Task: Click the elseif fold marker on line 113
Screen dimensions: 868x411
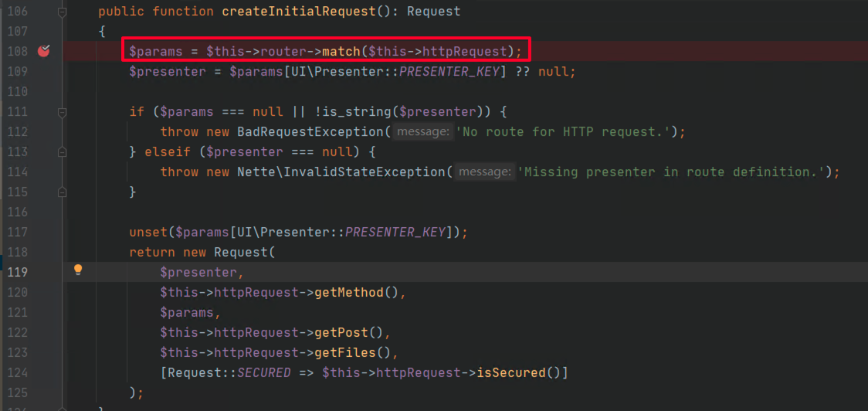Action: tap(62, 151)
